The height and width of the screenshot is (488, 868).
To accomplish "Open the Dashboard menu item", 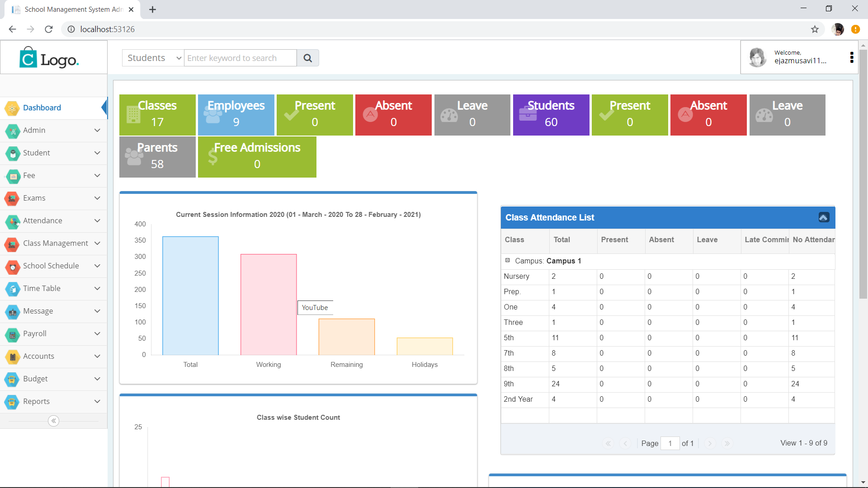I will coord(42,108).
